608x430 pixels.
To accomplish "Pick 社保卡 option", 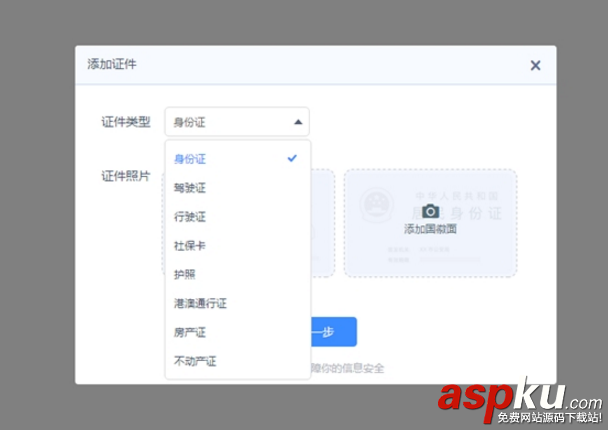I will (238, 245).
